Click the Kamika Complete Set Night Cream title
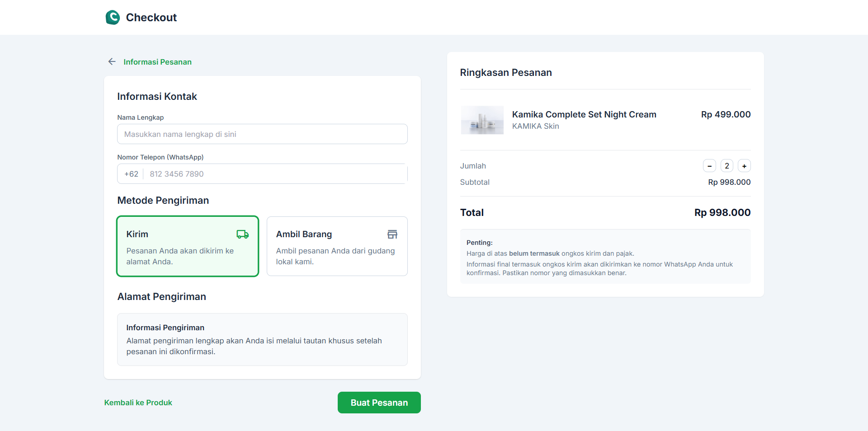Image resolution: width=868 pixels, height=431 pixels. [x=584, y=114]
